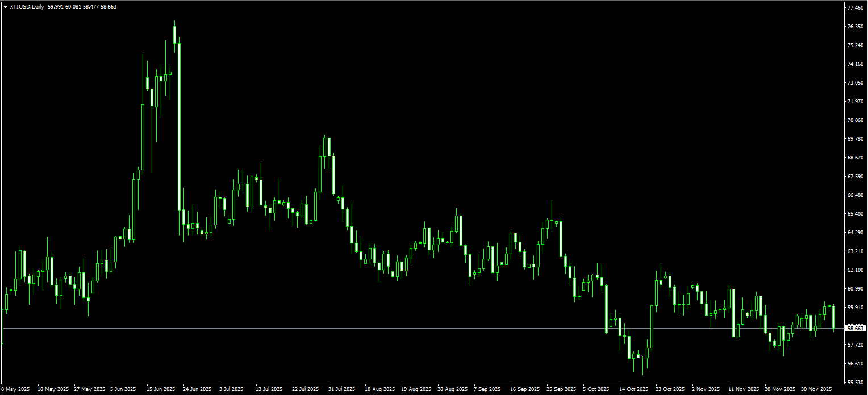
Task: Click the 65.400 price axis label
Action: (x=855, y=214)
